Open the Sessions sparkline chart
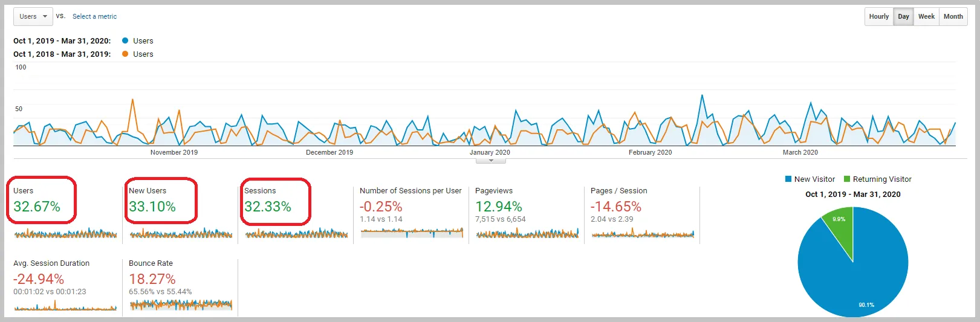The image size is (980, 322). point(296,233)
